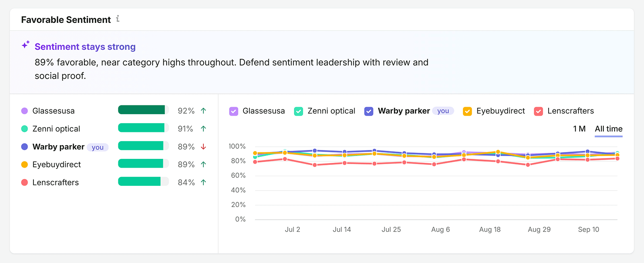This screenshot has width=644, height=263.
Task: Click the yellow dot beside Eyebuydirect in list
Action: point(25,164)
